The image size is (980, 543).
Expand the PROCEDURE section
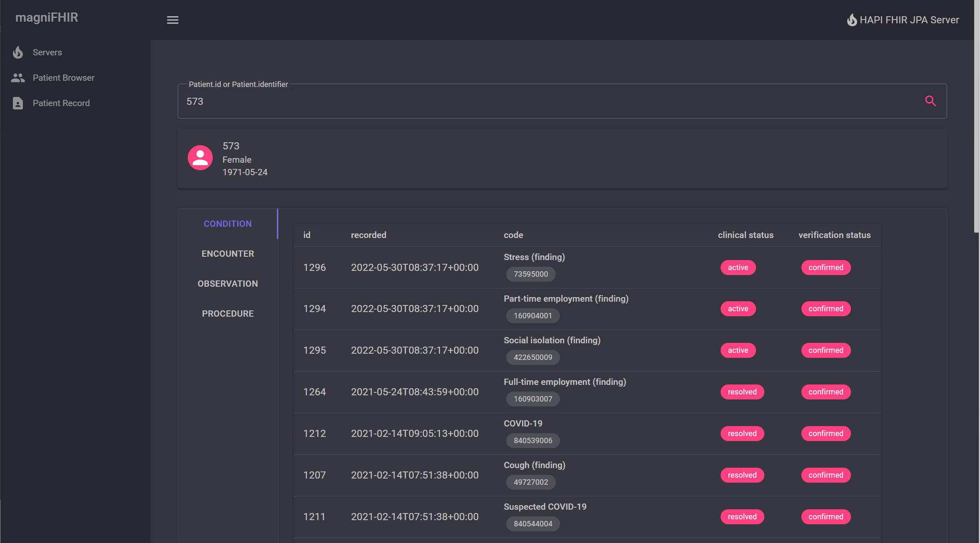coord(227,314)
